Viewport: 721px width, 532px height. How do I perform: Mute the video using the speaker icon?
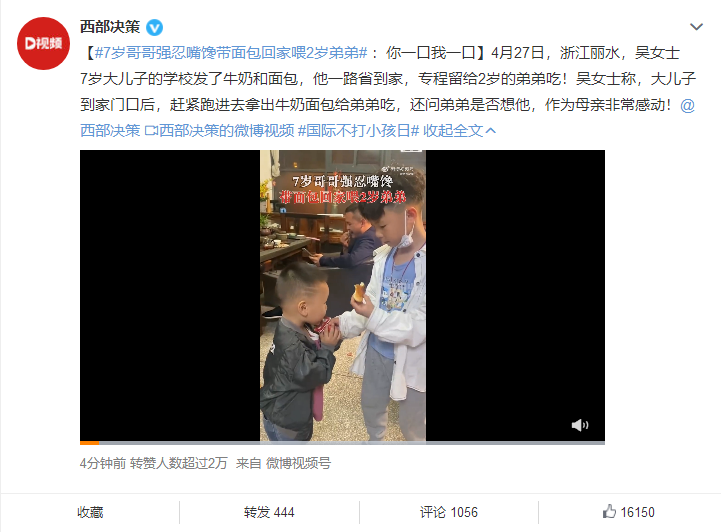[579, 425]
